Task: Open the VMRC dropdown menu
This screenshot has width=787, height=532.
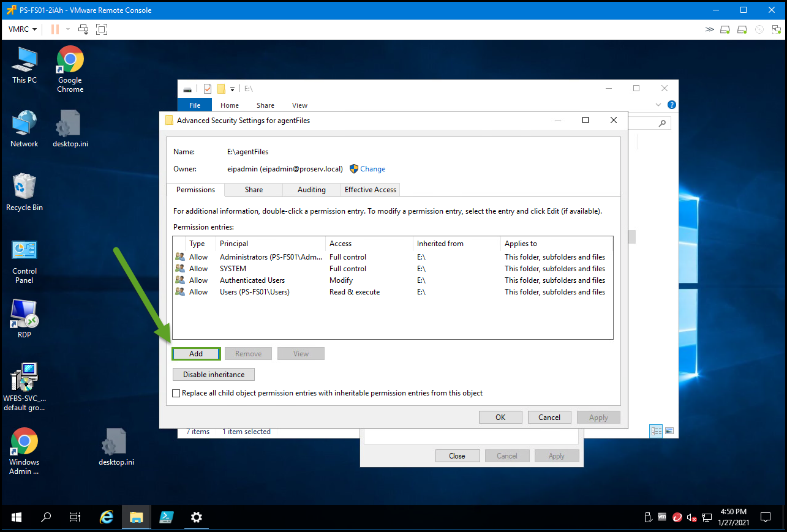Action: pos(23,29)
